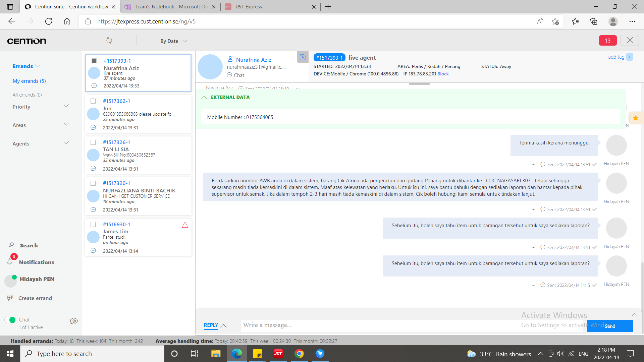
Task: Add this page to favorites
Action: 555,21
